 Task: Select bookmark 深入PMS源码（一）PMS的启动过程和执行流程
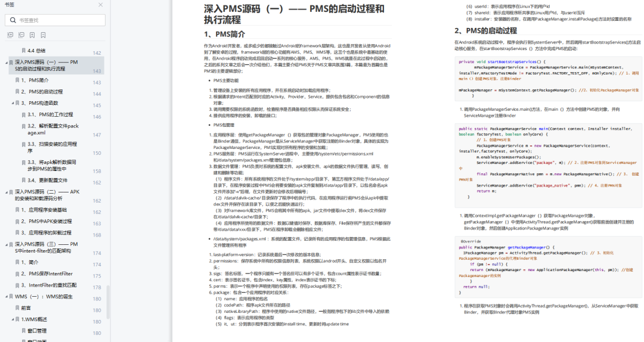click(46, 66)
